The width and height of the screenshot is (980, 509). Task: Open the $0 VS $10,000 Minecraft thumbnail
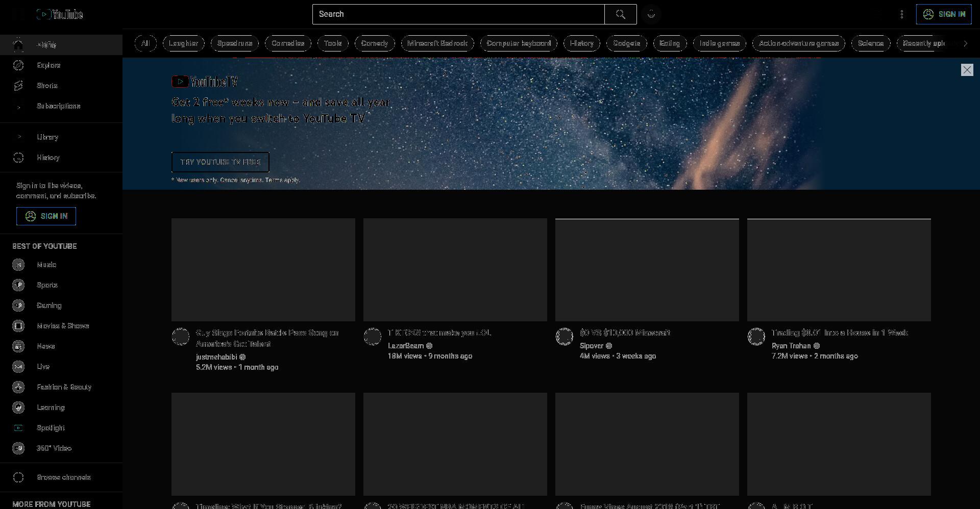(647, 270)
